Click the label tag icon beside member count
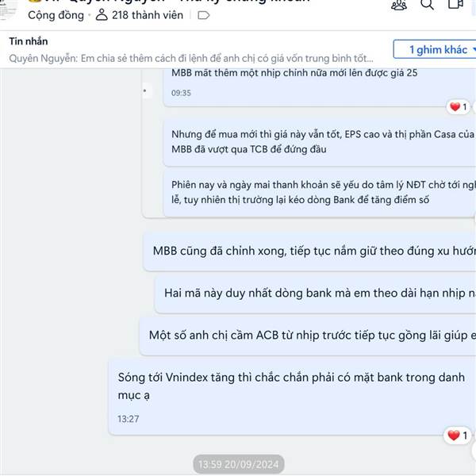Viewport: 476px width, 476px height. pos(203,15)
